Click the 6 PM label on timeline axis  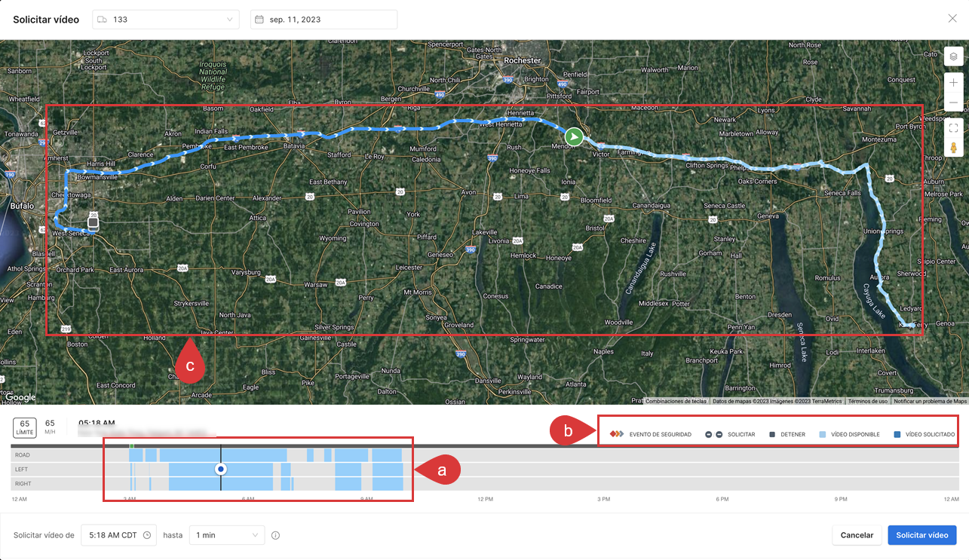[722, 499]
